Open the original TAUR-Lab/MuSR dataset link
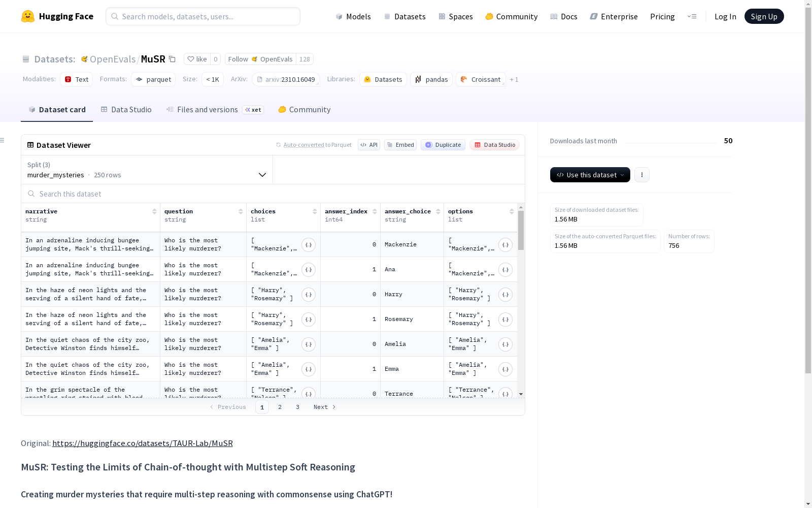 pyautogui.click(x=143, y=443)
